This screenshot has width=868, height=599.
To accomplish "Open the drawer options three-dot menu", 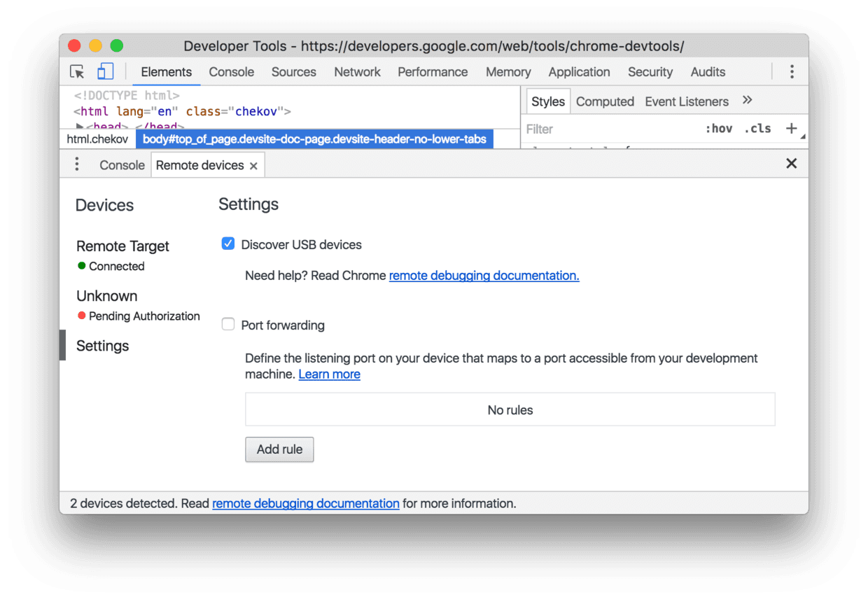I will [77, 164].
